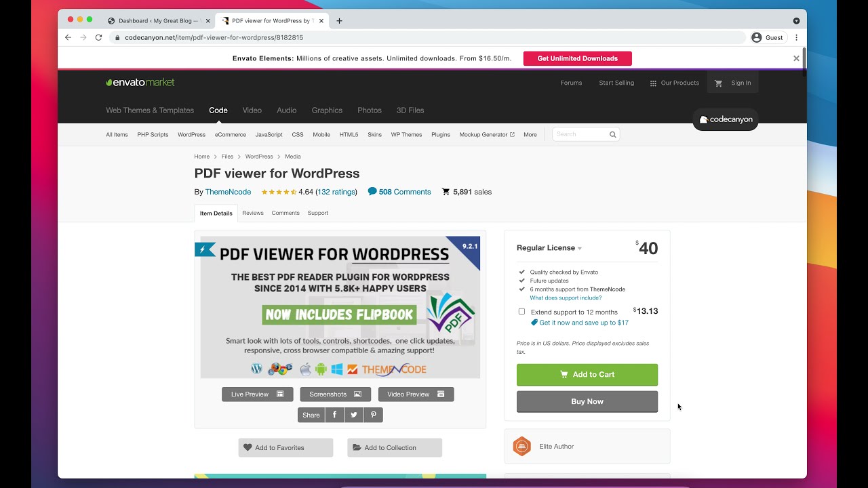The width and height of the screenshot is (868, 488).
Task: Open Web Themes & Templates menu
Action: pos(150,110)
